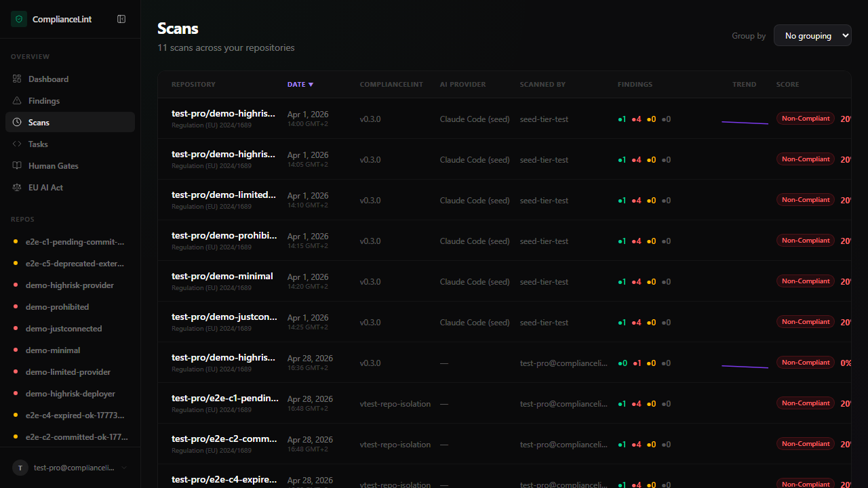Click the Human Gates book icon
The height and width of the screenshot is (488, 868).
18,166
